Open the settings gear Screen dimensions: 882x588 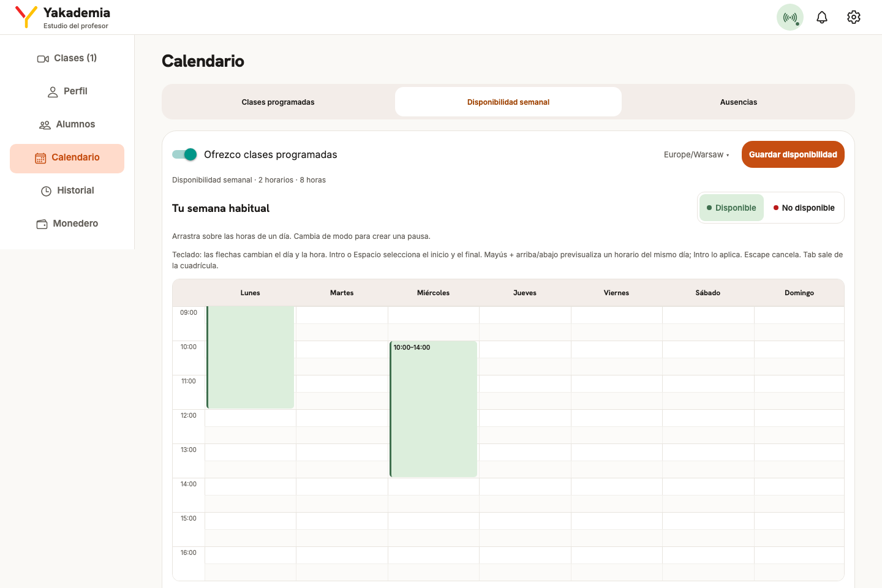tap(854, 17)
